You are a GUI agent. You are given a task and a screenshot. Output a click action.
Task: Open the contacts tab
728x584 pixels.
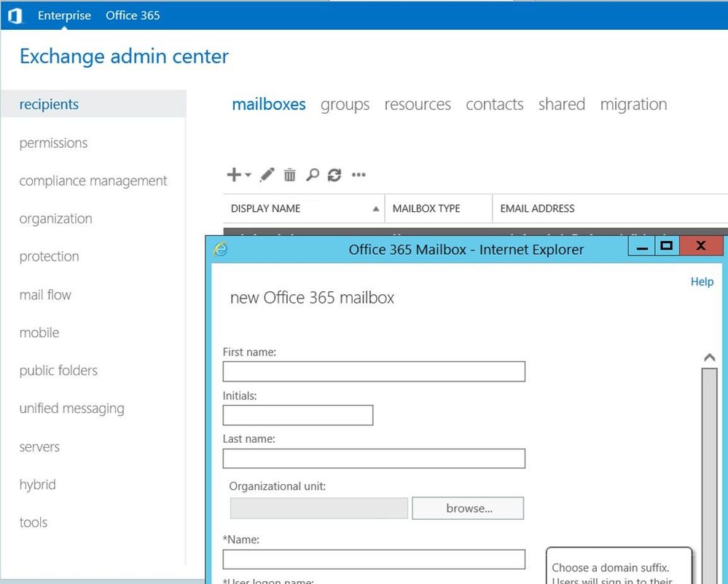coord(495,104)
